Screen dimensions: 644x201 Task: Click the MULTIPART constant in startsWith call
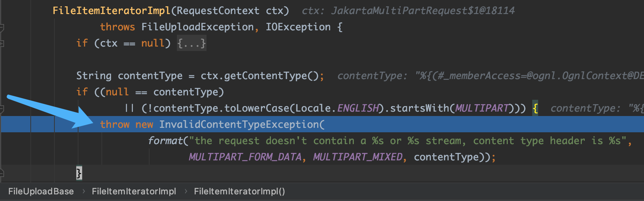(482, 108)
